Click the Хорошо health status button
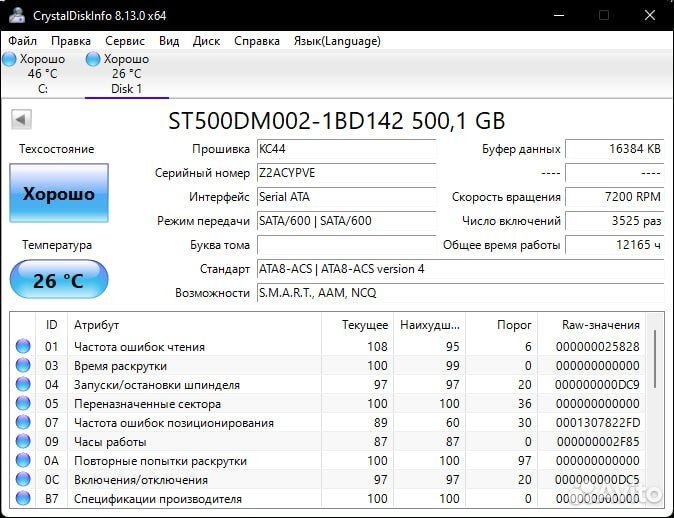 [59, 193]
